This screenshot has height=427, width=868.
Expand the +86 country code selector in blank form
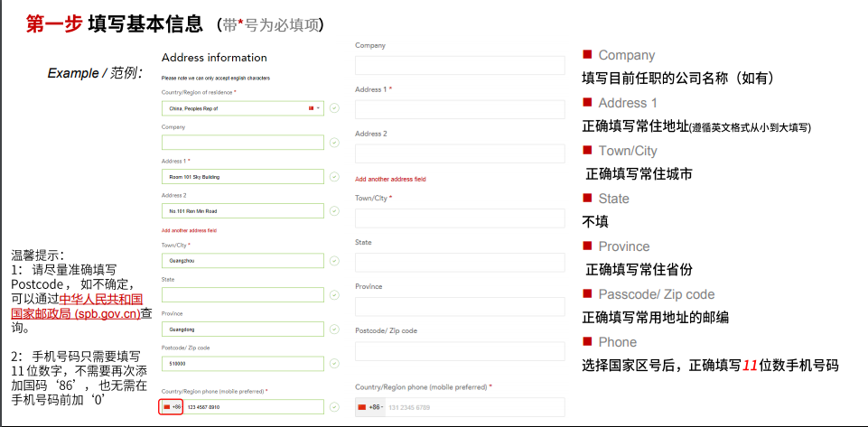tap(370, 408)
